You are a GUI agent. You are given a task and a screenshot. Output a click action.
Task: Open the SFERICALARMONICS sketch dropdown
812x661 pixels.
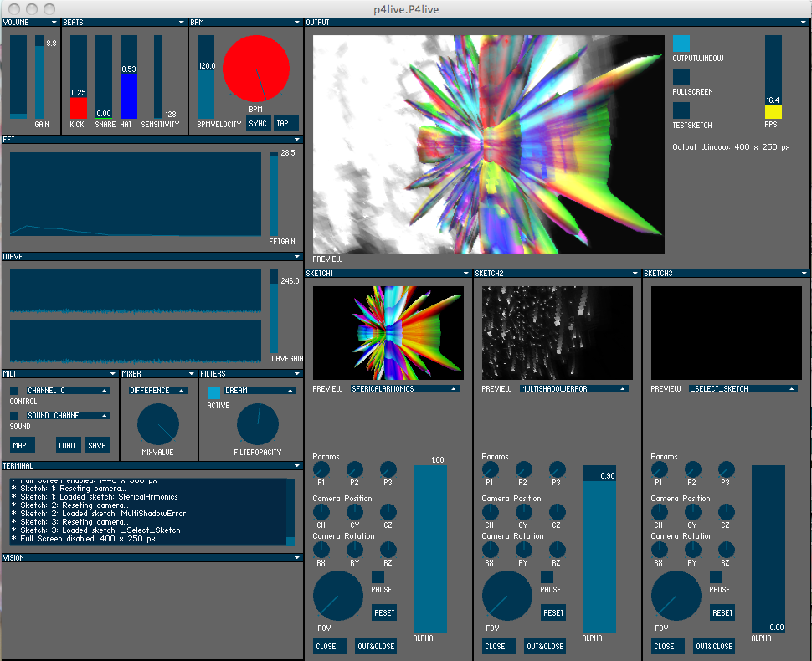[x=405, y=389]
